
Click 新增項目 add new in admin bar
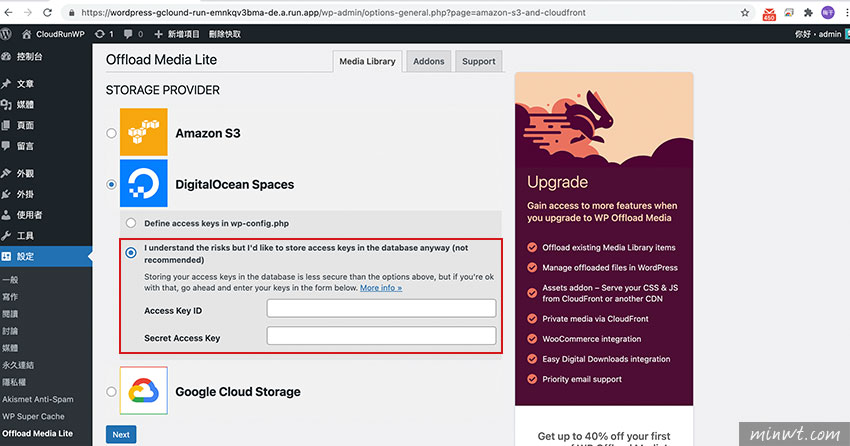[178, 34]
